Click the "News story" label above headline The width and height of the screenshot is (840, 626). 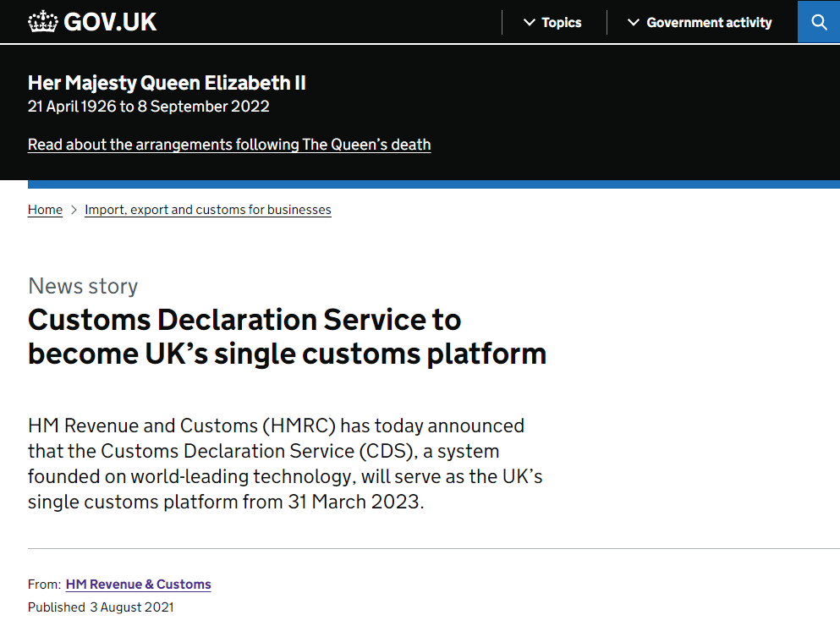(83, 286)
